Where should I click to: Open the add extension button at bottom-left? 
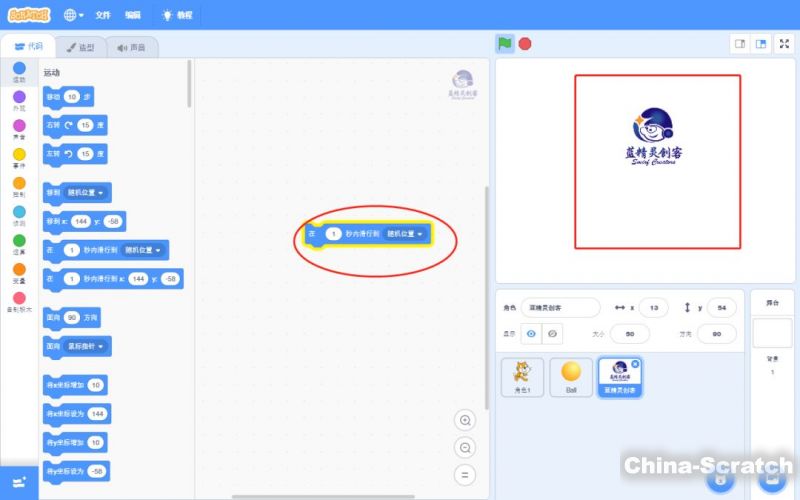pos(19,481)
